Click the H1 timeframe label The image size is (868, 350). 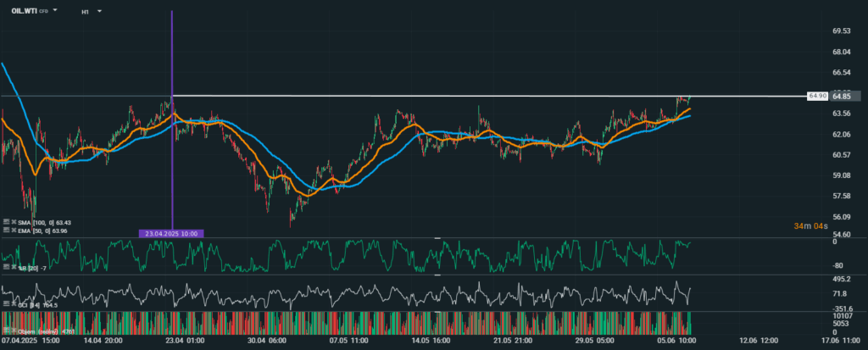pos(86,12)
